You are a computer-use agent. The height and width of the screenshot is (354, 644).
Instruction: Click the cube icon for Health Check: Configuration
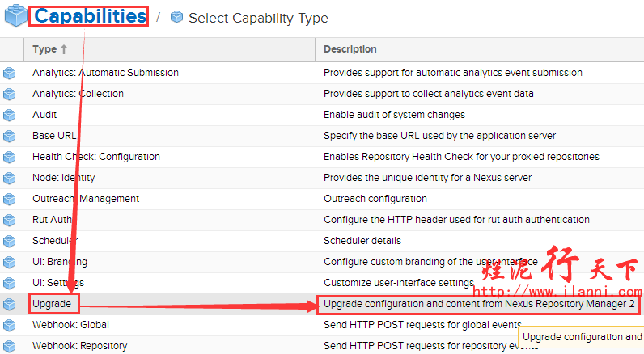[x=10, y=157]
